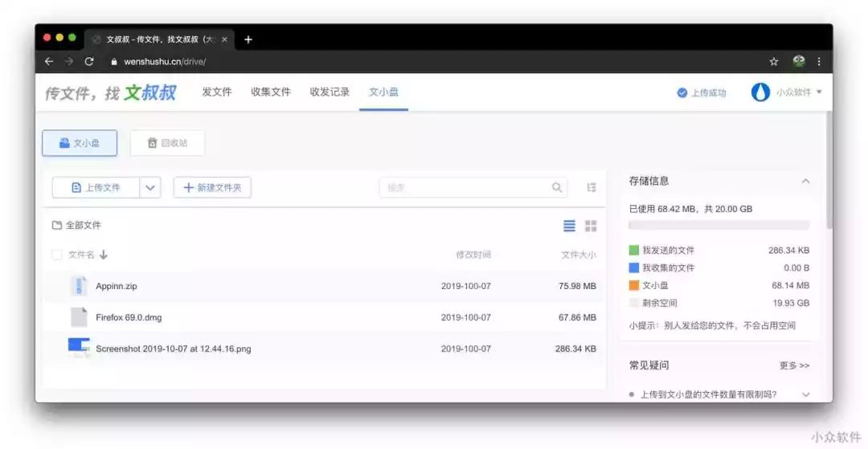This screenshot has height=449, width=868.
Task: Open the sort options icon beside search
Action: coord(592,187)
